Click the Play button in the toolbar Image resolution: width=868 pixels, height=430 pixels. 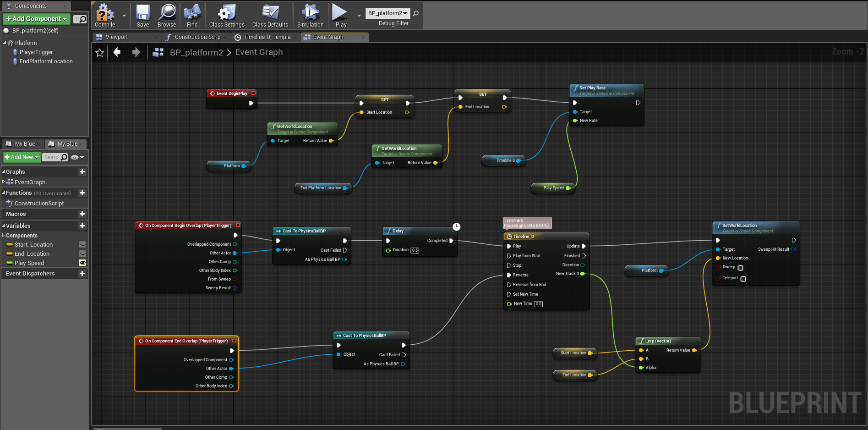pyautogui.click(x=341, y=16)
